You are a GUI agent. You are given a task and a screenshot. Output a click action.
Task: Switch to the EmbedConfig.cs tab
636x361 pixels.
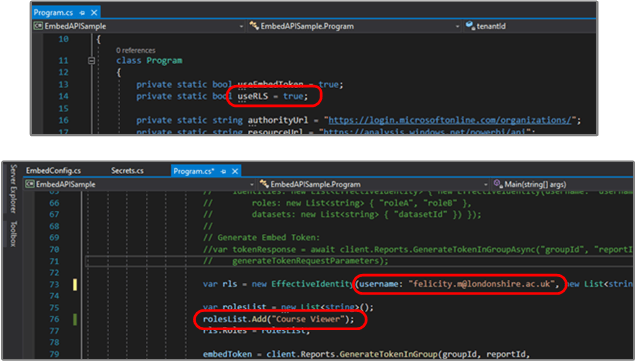[x=54, y=171]
